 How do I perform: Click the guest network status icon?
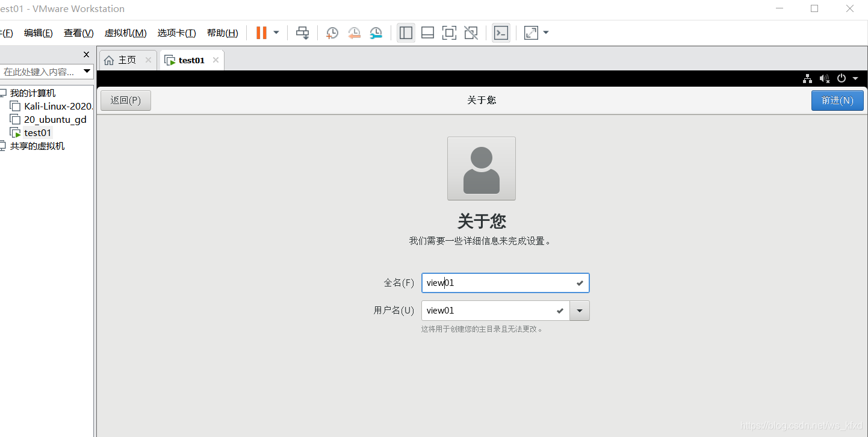coord(808,79)
